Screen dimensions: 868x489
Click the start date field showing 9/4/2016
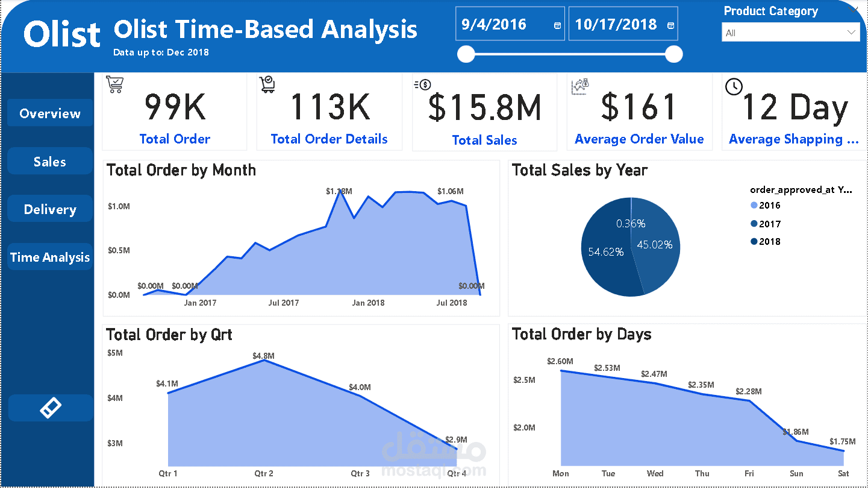[x=510, y=24]
